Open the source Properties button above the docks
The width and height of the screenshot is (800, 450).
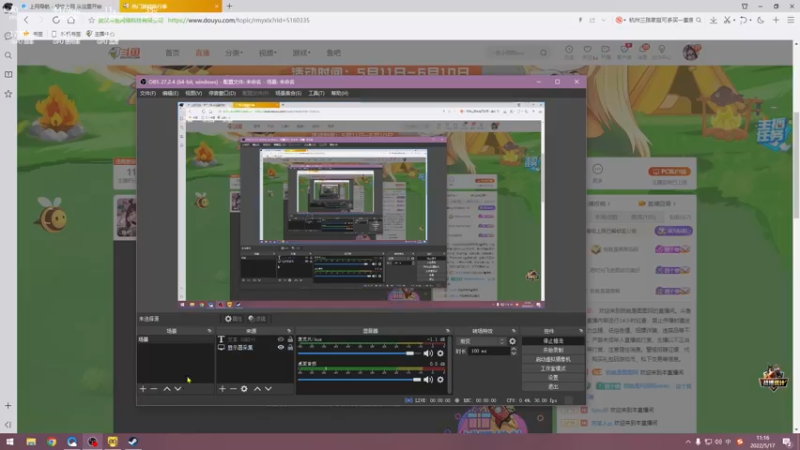click(233, 319)
